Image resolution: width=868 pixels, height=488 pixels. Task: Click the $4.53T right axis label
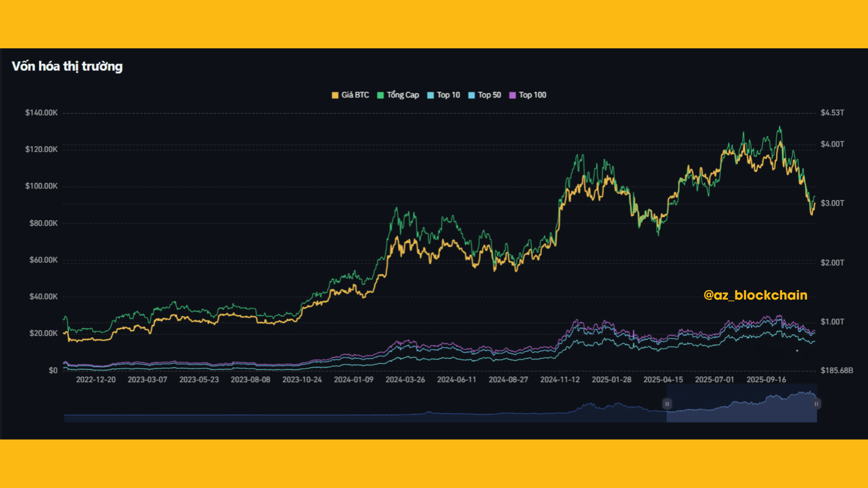(832, 113)
